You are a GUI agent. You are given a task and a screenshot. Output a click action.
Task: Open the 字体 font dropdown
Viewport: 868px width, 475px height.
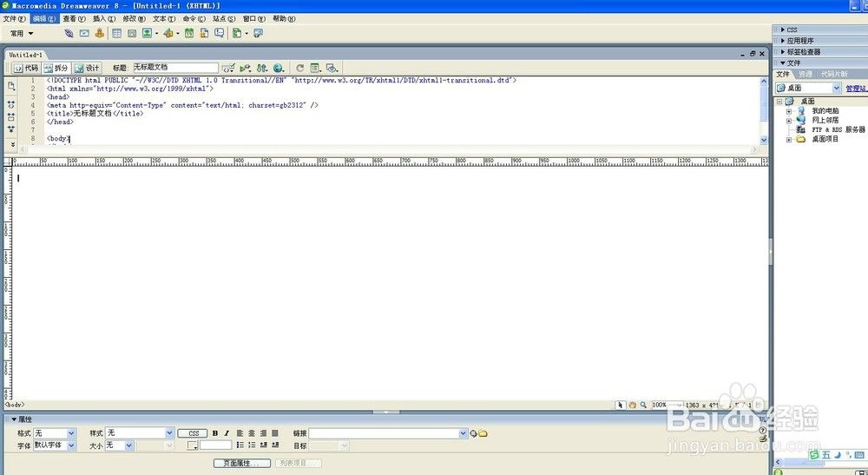(x=54, y=445)
